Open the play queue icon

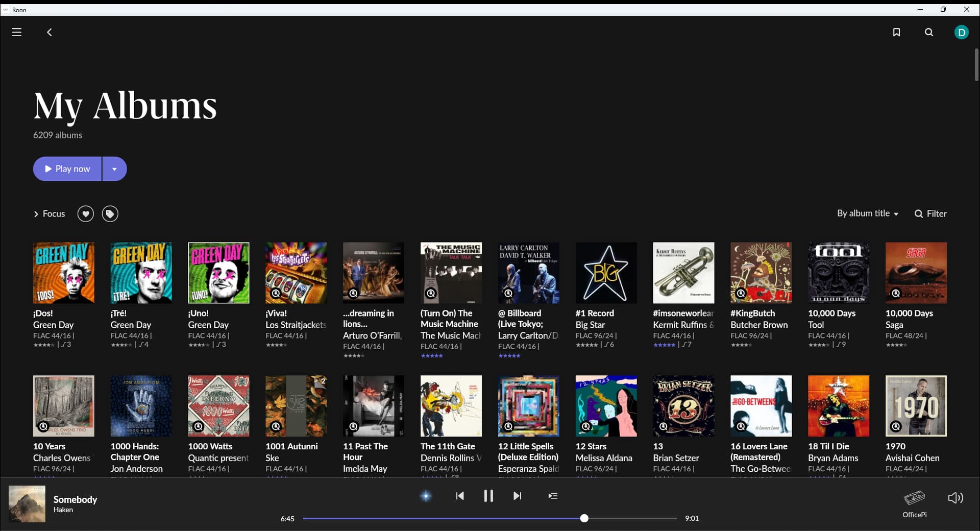click(x=553, y=496)
